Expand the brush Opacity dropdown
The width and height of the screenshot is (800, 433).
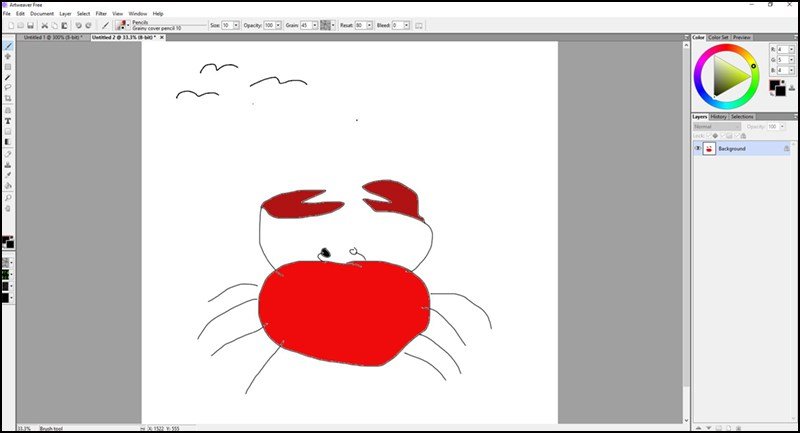pos(280,24)
